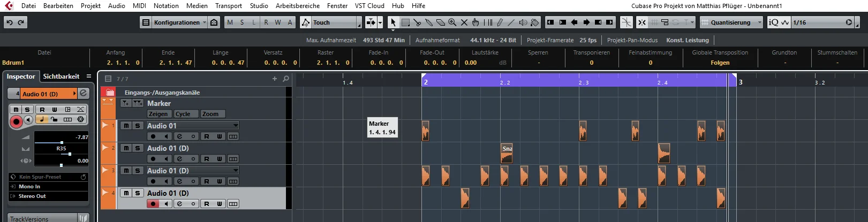The height and width of the screenshot is (222, 868).
Task: Enable Write automation on track 3
Action: tap(220, 181)
